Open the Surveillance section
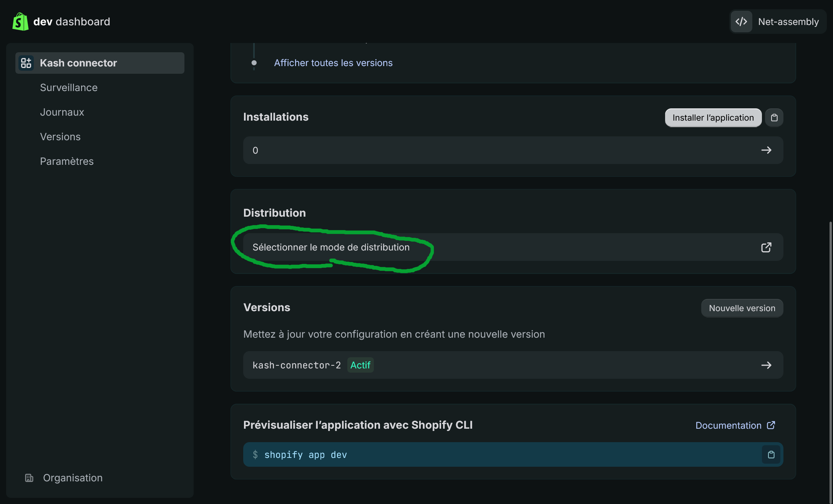Viewport: 833px width, 504px height. 69,88
